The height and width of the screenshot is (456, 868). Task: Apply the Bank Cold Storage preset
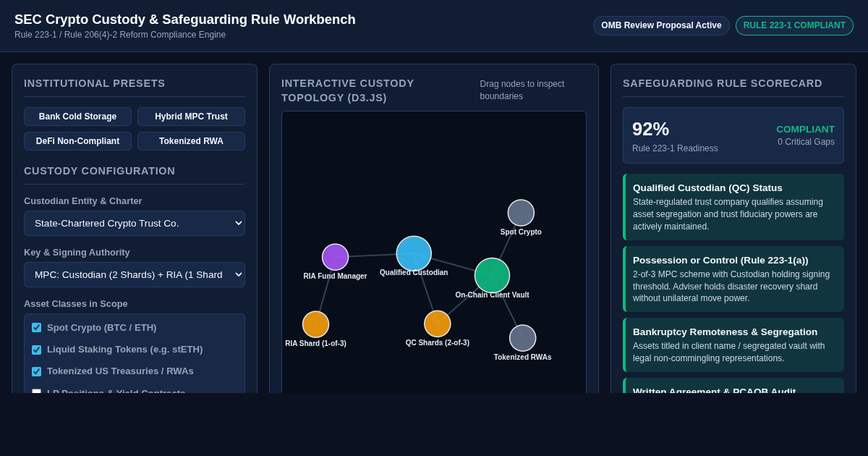pos(77,117)
